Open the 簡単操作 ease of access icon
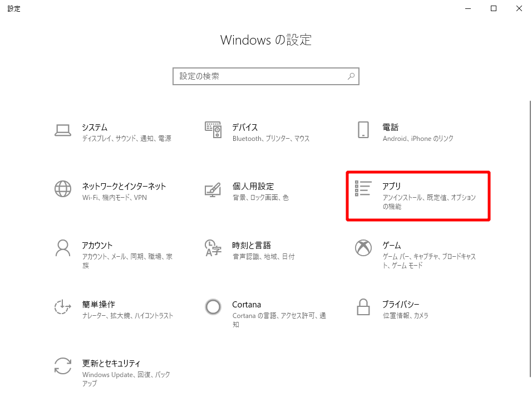This screenshot has width=532, height=396. (63, 307)
